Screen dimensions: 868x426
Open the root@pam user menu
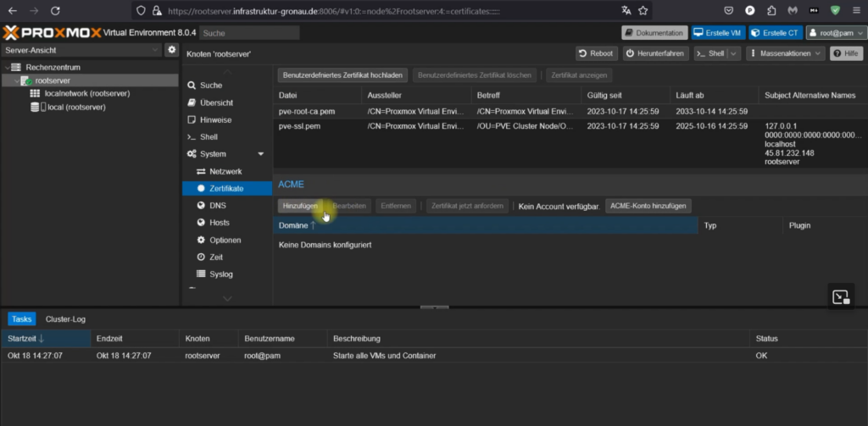click(834, 33)
